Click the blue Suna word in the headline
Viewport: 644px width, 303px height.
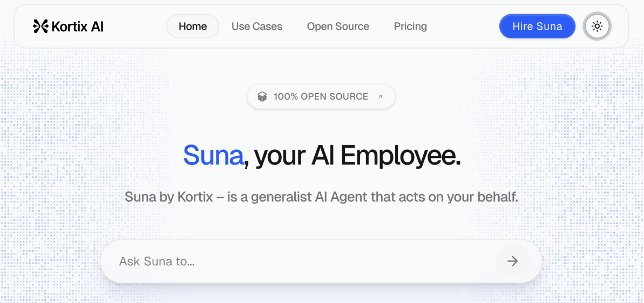(x=213, y=155)
